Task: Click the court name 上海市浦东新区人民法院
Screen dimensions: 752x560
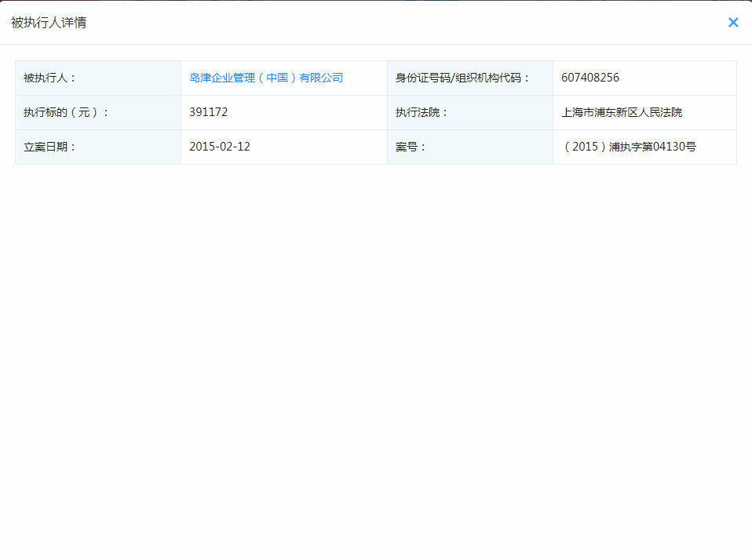Action: pyautogui.click(x=622, y=112)
